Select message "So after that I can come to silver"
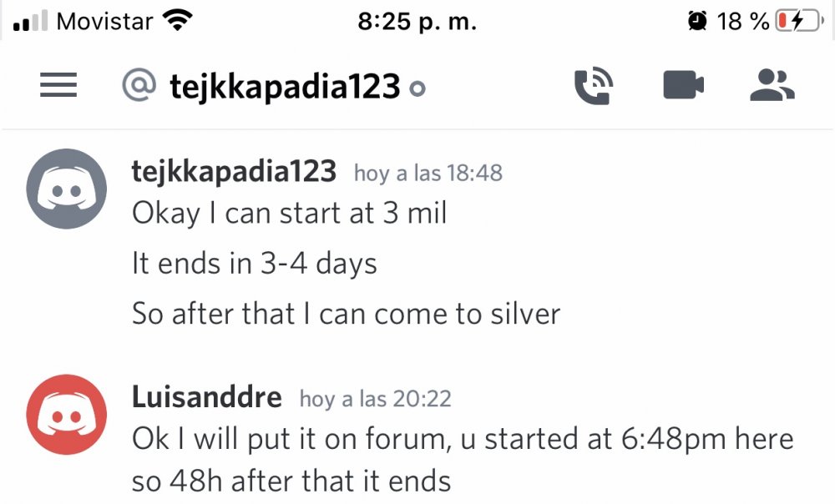 click(346, 314)
